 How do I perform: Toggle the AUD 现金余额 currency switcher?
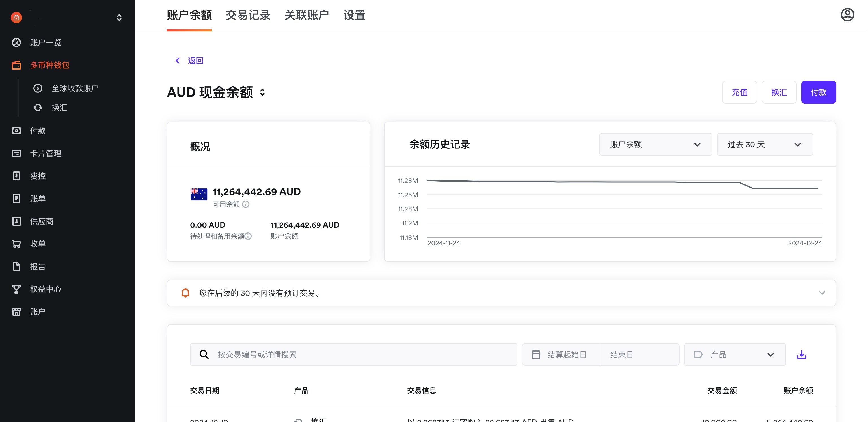point(262,92)
